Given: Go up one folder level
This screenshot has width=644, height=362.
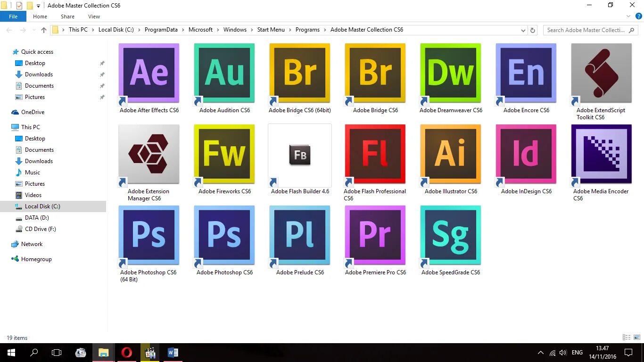Looking at the screenshot, I should [44, 30].
